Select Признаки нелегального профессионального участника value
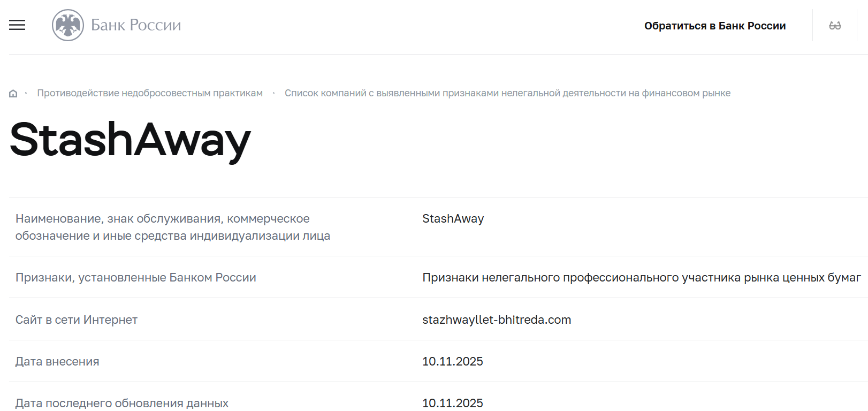The image size is (868, 411). [642, 277]
